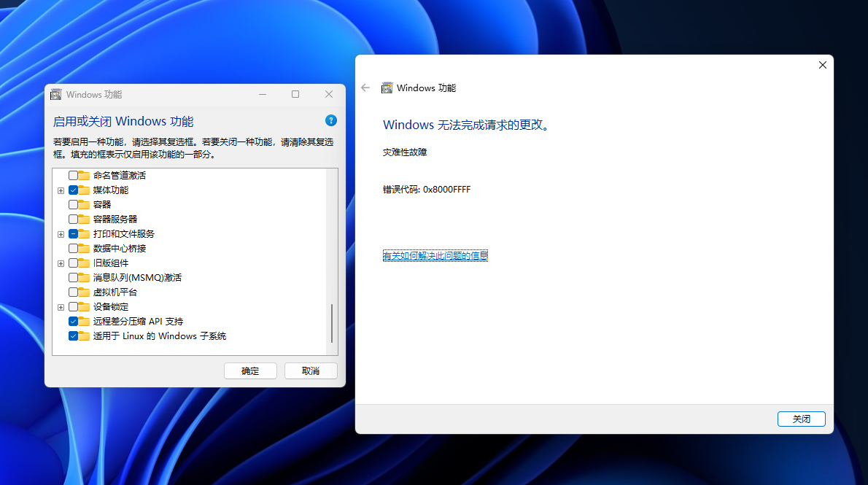Disable 适用于 Linux 的 Windows 子系统
868x485 pixels.
74,335
